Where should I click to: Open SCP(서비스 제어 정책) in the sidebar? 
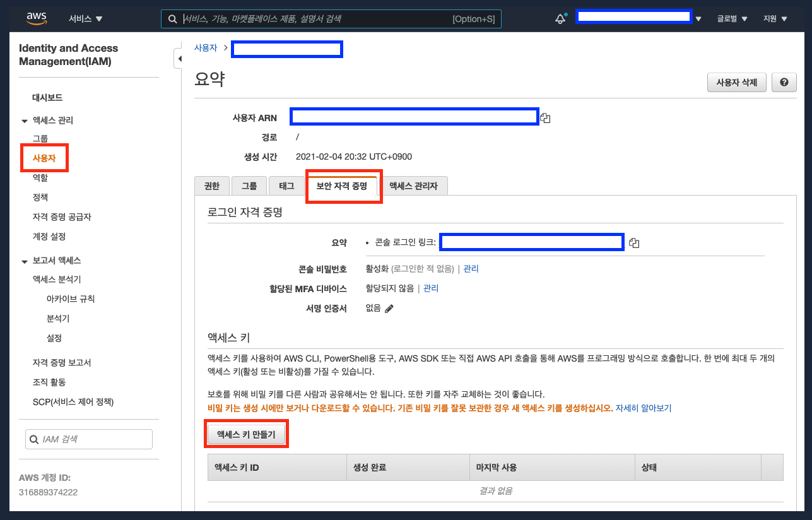pyautogui.click(x=73, y=402)
